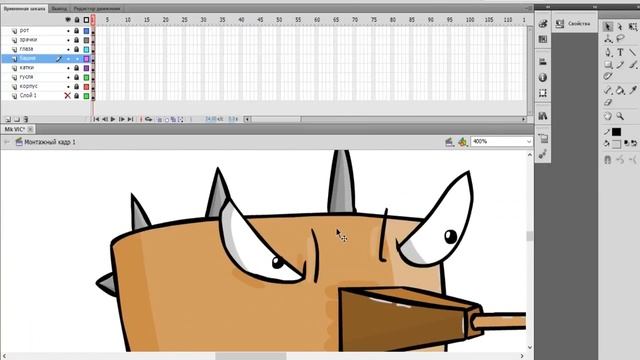
Task: Go to last frame playback button
Action: coord(130,119)
